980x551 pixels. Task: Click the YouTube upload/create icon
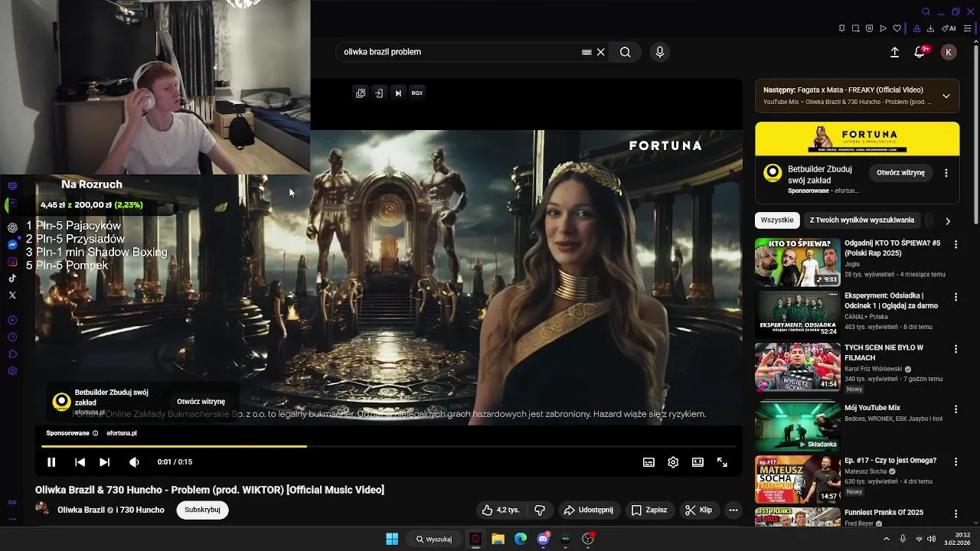(x=894, y=52)
